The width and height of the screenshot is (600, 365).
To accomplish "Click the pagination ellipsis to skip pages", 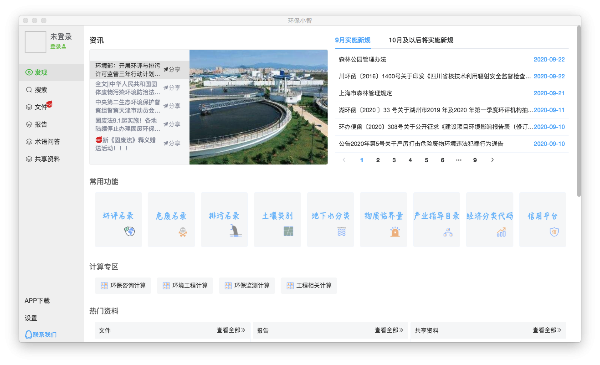I will pyautogui.click(x=458, y=160).
